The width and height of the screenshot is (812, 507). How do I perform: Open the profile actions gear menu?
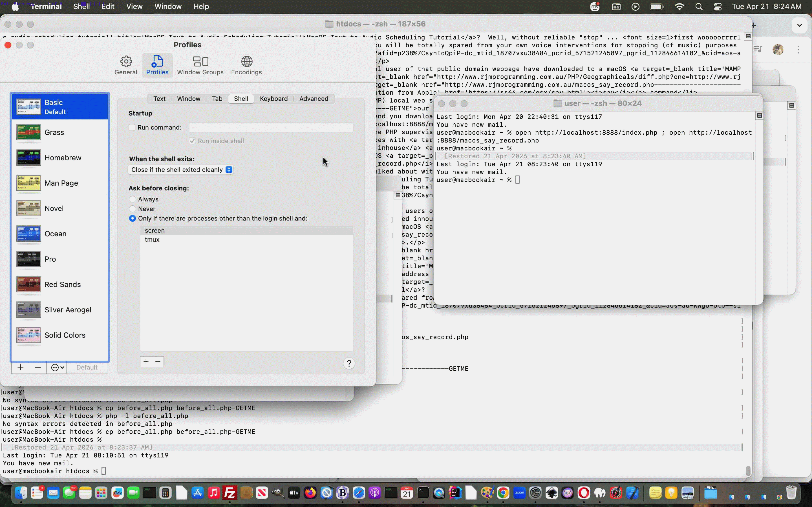click(x=56, y=368)
